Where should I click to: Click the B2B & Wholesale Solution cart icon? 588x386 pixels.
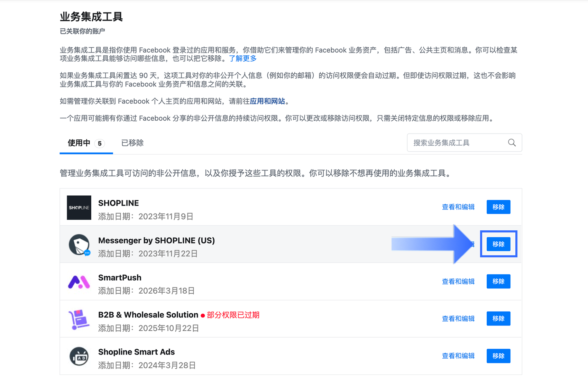pos(79,319)
